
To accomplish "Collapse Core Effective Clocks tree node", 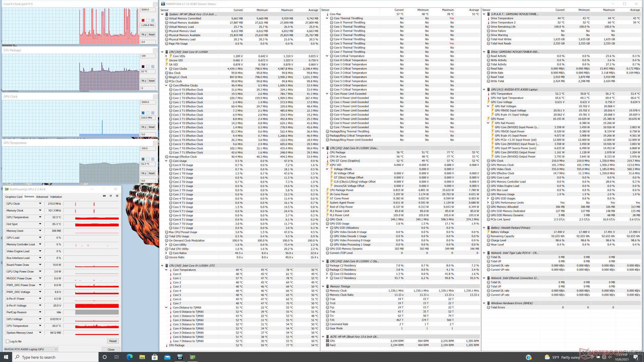I will click(x=166, y=85).
